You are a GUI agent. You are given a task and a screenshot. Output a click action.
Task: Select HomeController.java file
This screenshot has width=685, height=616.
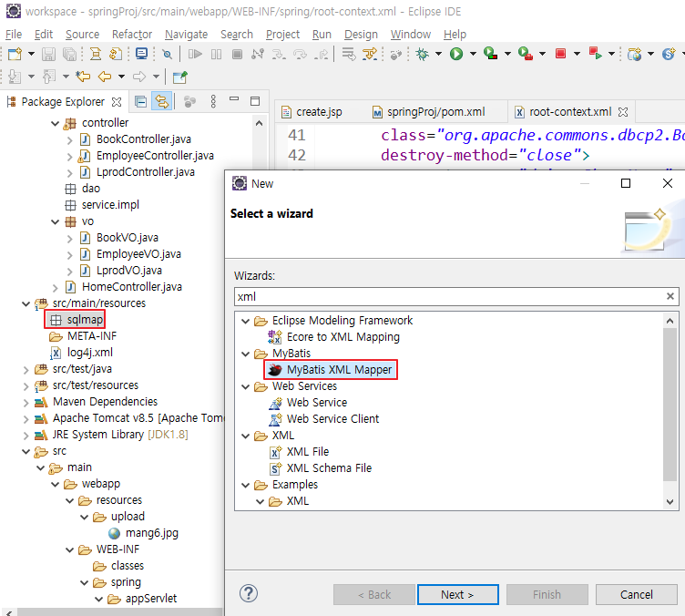point(124,287)
